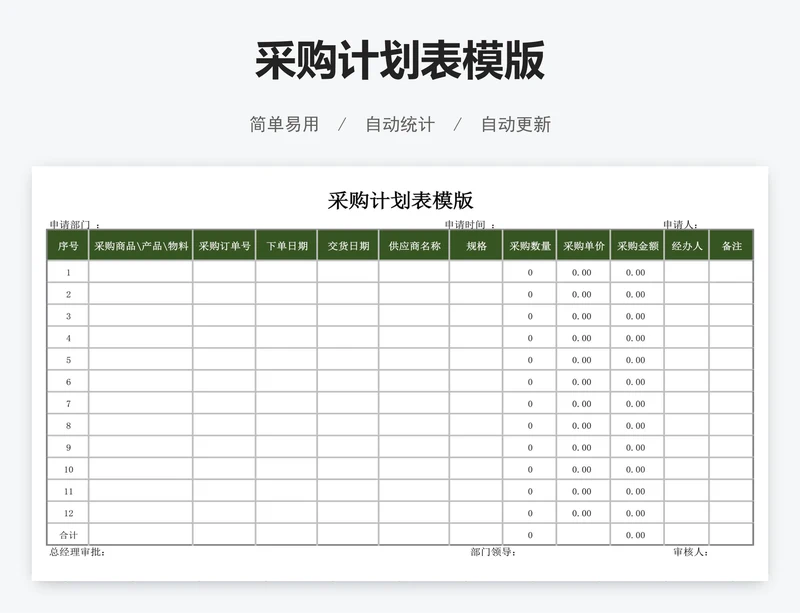
Task: Click the 申请时间 label
Action: click(469, 225)
